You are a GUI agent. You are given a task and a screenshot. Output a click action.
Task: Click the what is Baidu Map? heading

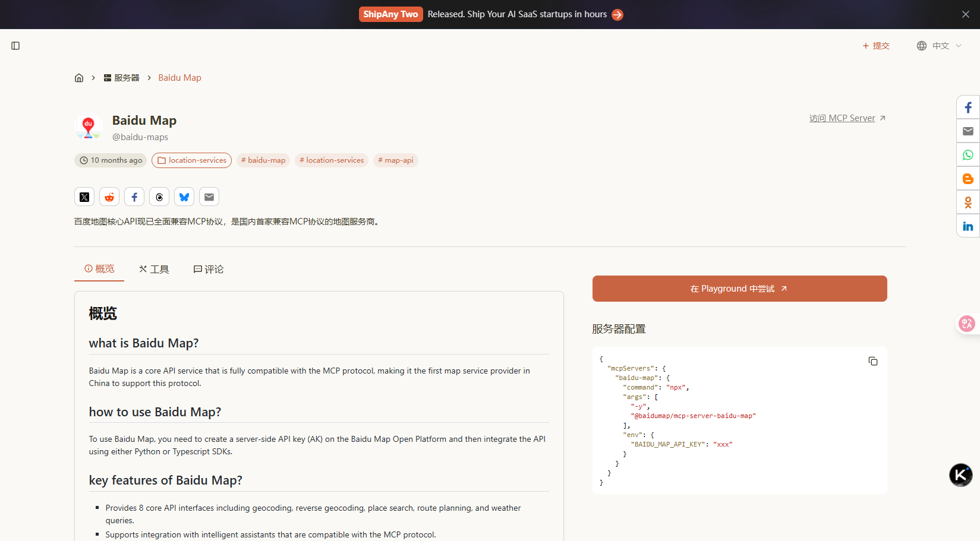tap(144, 343)
